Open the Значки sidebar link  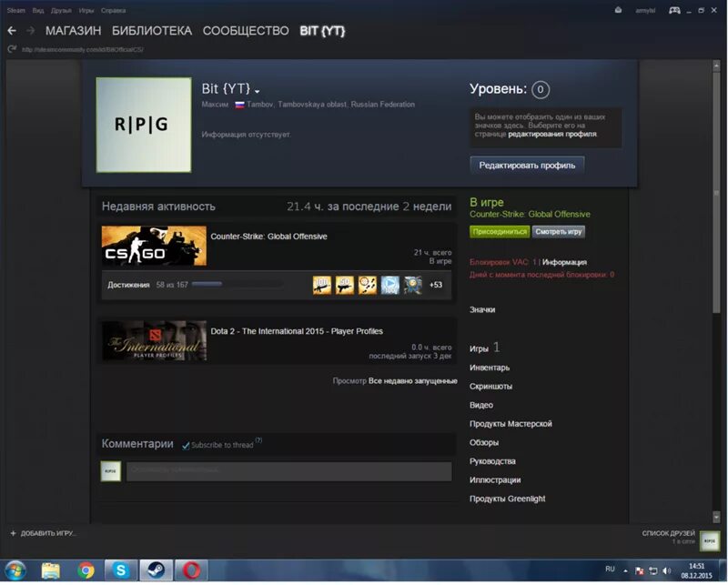pos(482,309)
